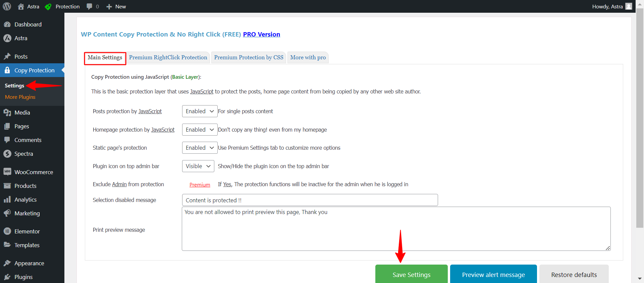Click the Elementor icon in sidebar
The height and width of the screenshot is (283, 644).
(7, 231)
